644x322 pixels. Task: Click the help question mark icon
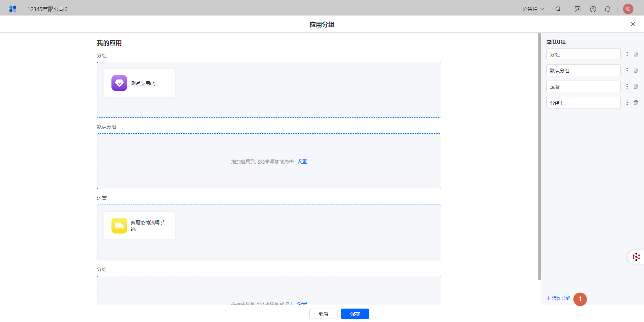point(593,9)
